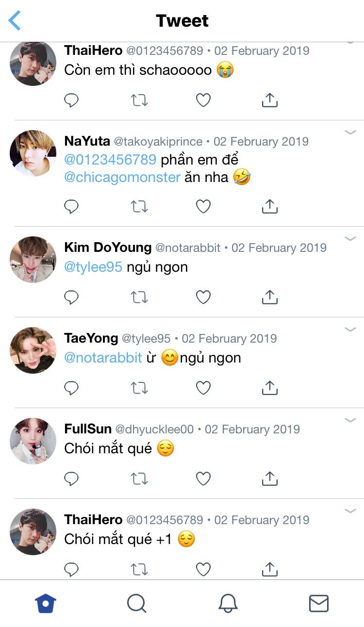364x627 pixels.
Task: Retweet ThaiHero's Còn em thì schaooooo tweet
Action: 139,100
